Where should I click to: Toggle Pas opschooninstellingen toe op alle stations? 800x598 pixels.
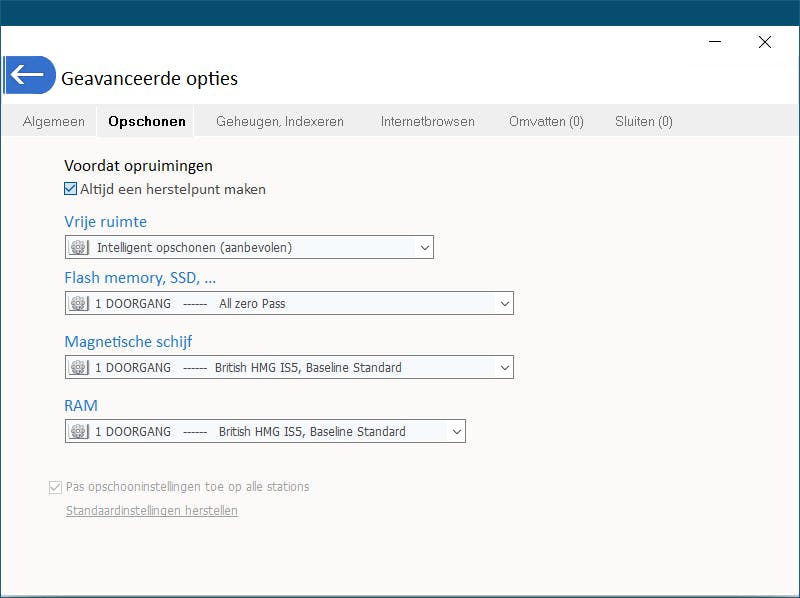coord(55,487)
